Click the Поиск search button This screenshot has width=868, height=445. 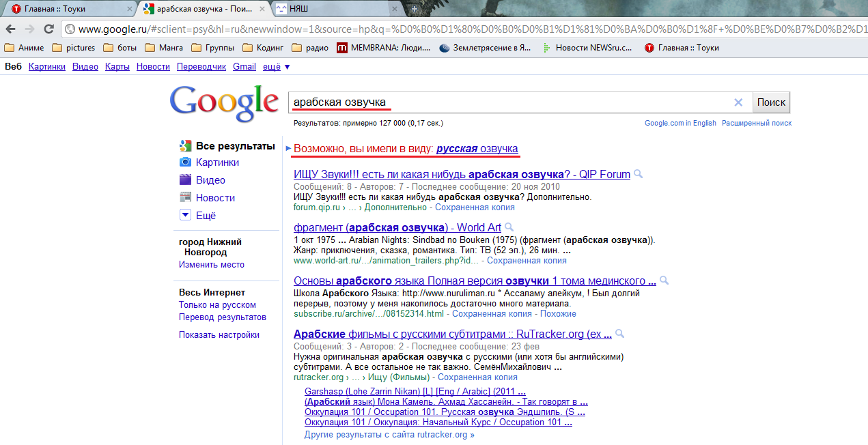click(x=772, y=102)
